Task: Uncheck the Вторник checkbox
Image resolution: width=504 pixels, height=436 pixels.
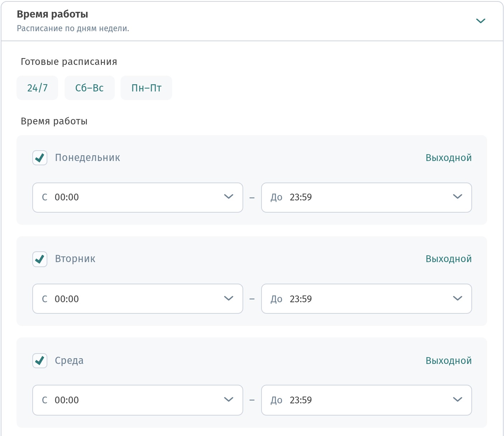Action: pyautogui.click(x=40, y=259)
